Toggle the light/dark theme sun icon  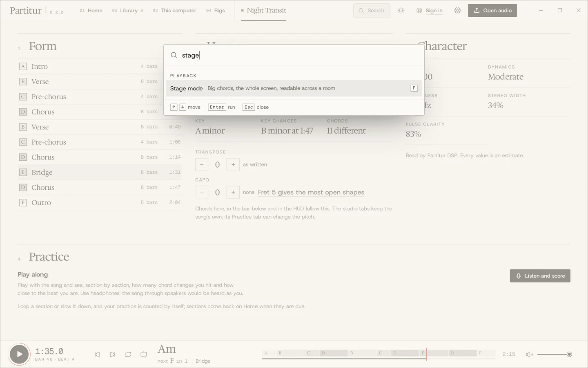[401, 11]
